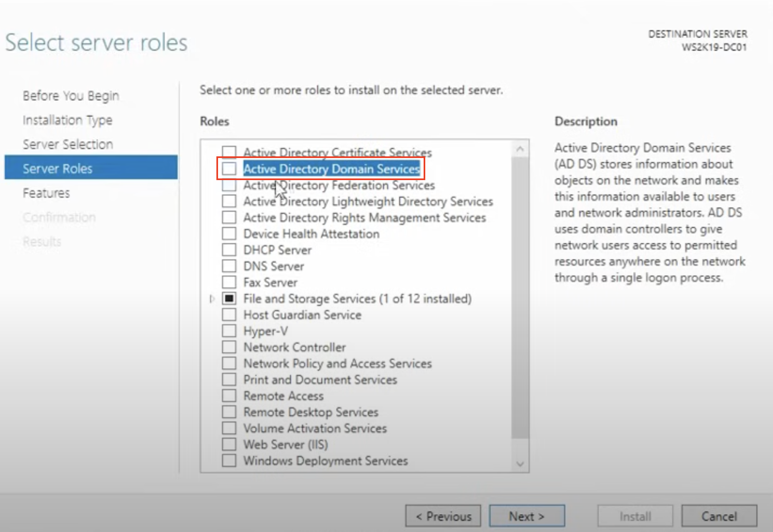The image size is (773, 532).
Task: Enable Windows Deployment Services role
Action: click(229, 461)
